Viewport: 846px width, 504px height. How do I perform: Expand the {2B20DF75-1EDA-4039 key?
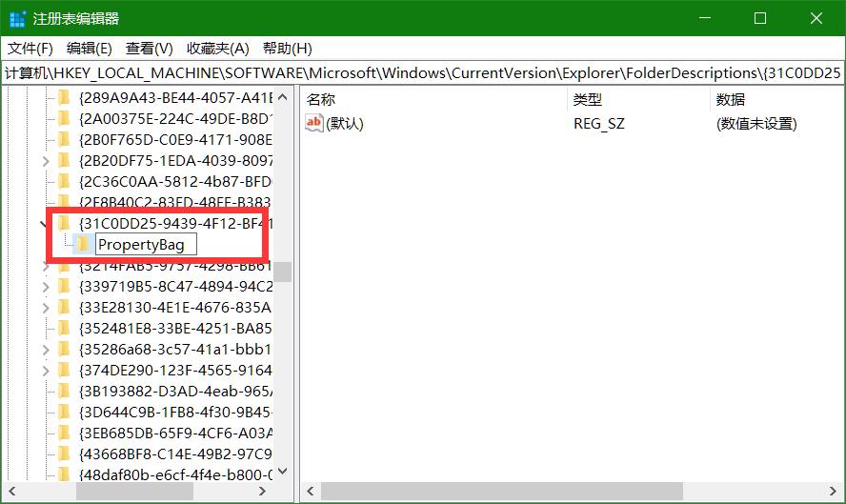(46, 160)
